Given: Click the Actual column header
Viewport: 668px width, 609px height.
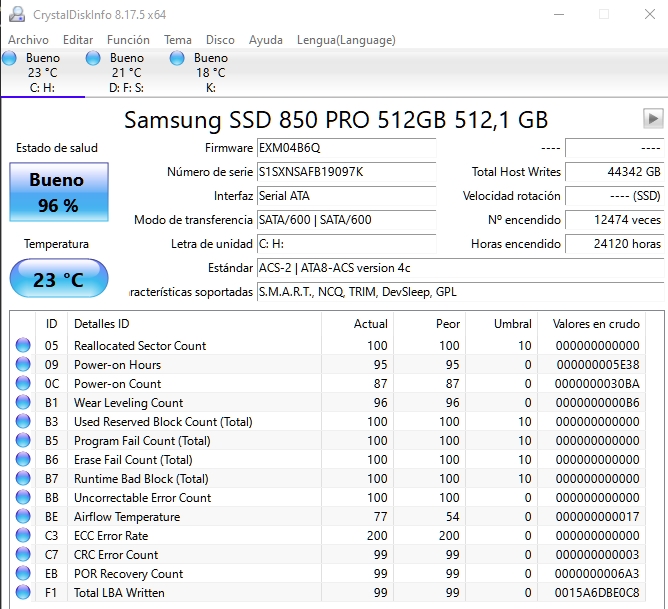Looking at the screenshot, I should 357,324.
